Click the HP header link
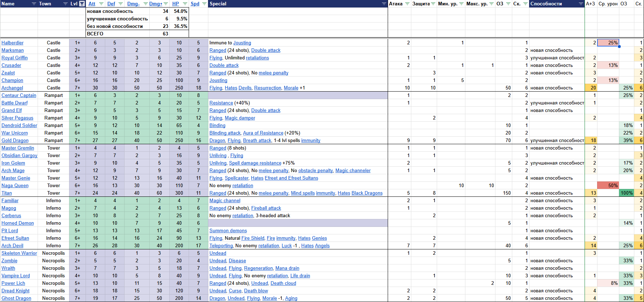 [x=175, y=4]
